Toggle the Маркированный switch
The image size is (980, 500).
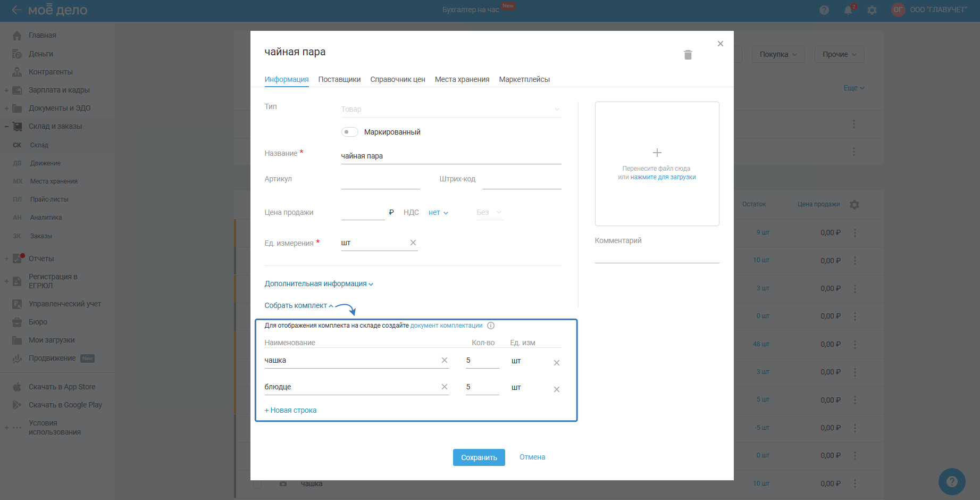[349, 132]
